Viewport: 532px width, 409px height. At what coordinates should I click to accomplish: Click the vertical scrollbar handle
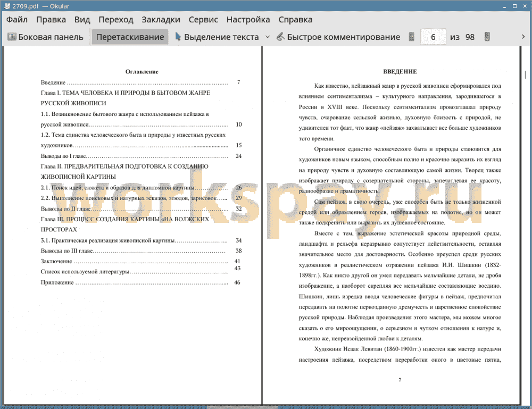tap(525, 74)
